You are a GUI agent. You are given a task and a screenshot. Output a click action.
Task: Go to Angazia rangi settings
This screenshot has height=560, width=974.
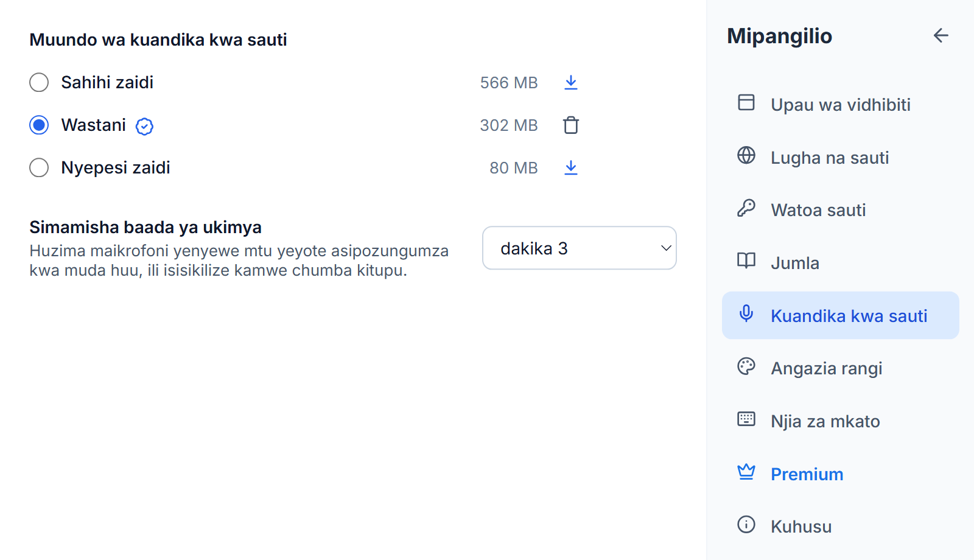[x=840, y=368]
